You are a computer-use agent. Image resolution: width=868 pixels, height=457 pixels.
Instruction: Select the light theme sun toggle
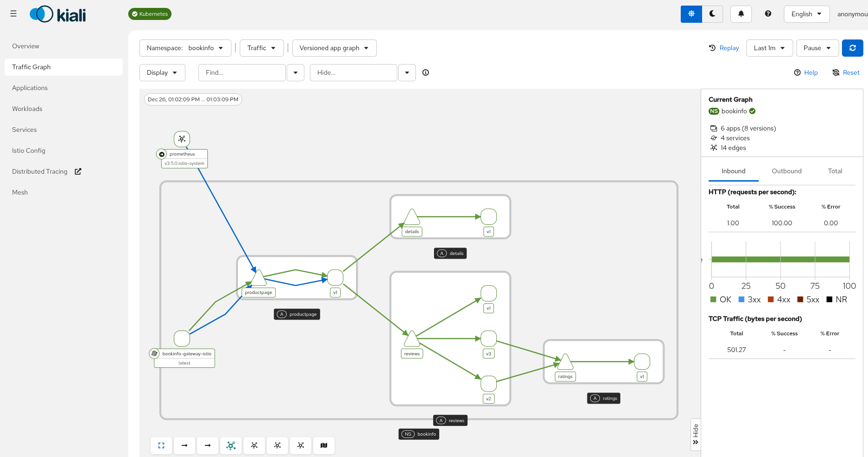point(691,14)
